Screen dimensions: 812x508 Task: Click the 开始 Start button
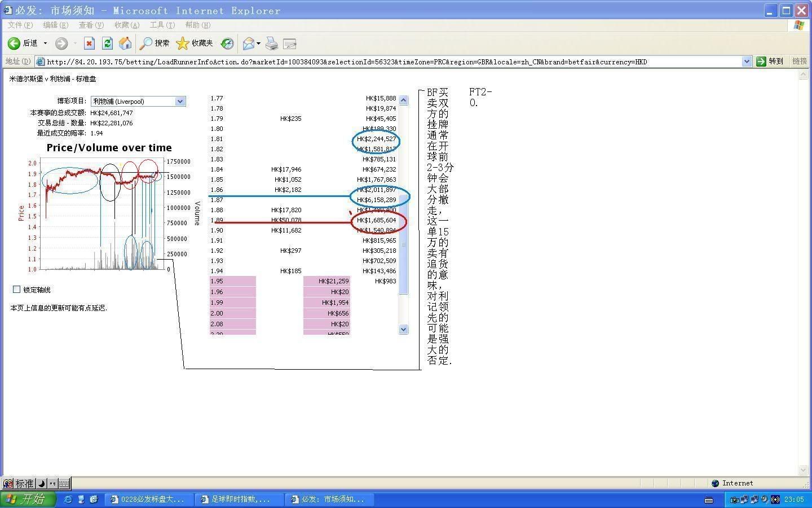point(28,499)
